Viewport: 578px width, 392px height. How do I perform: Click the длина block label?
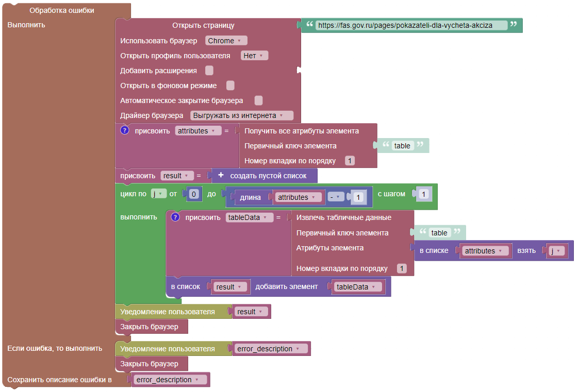(x=250, y=197)
